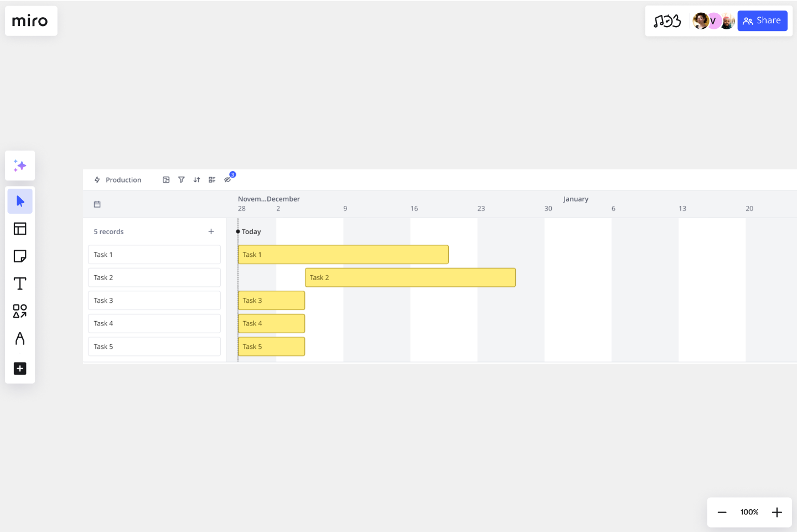The width and height of the screenshot is (797, 532).
Task: Choose the Templates tool
Action: pyautogui.click(x=20, y=229)
